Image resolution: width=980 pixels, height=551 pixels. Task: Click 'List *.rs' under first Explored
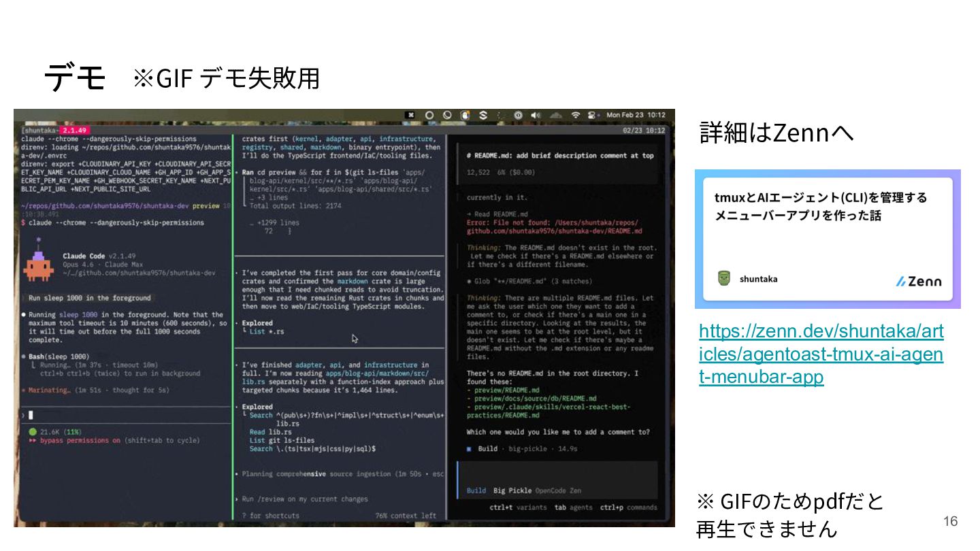click(x=267, y=331)
